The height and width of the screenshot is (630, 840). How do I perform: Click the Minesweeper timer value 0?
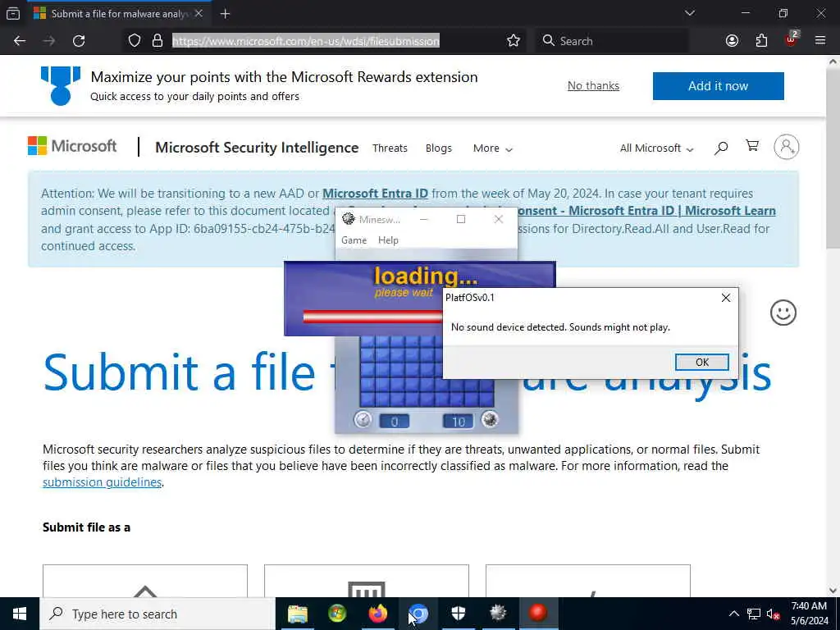(395, 422)
